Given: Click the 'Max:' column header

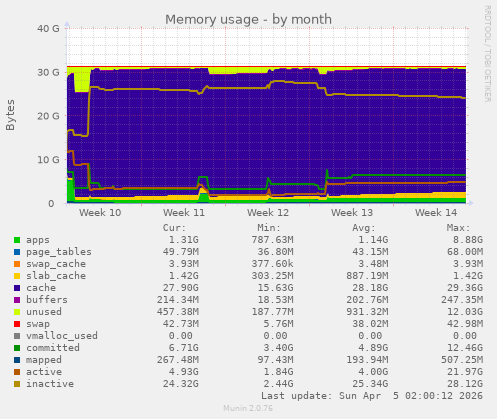Looking at the screenshot, I should point(458,228).
